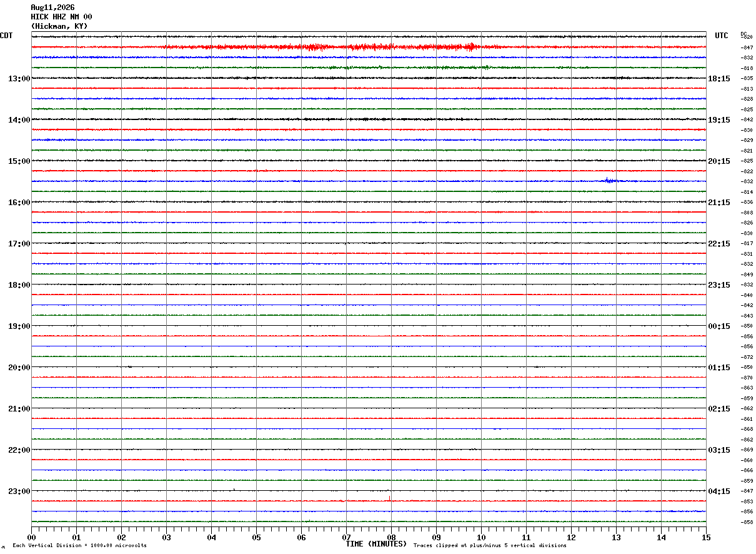The height and width of the screenshot is (554, 756).
Task: Select the 23:00 CDT time label
Action: [19, 491]
